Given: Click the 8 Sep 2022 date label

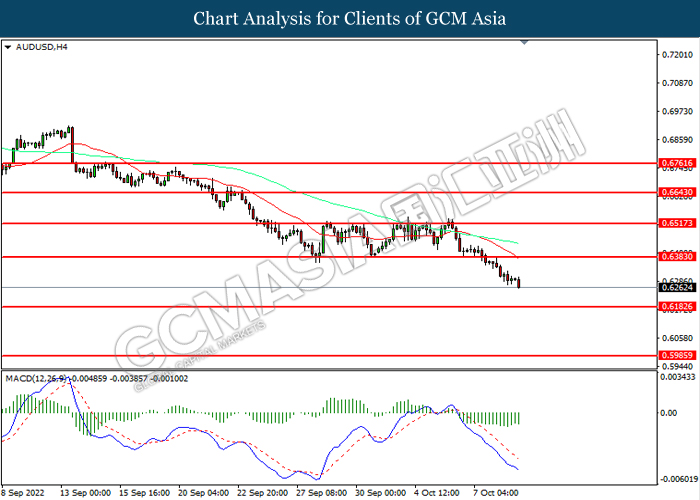Looking at the screenshot, I should pos(23,493).
